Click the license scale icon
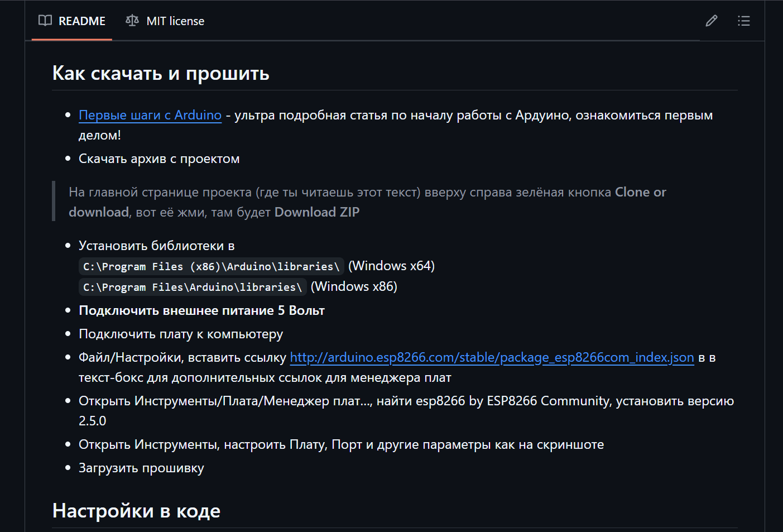 [x=132, y=21]
